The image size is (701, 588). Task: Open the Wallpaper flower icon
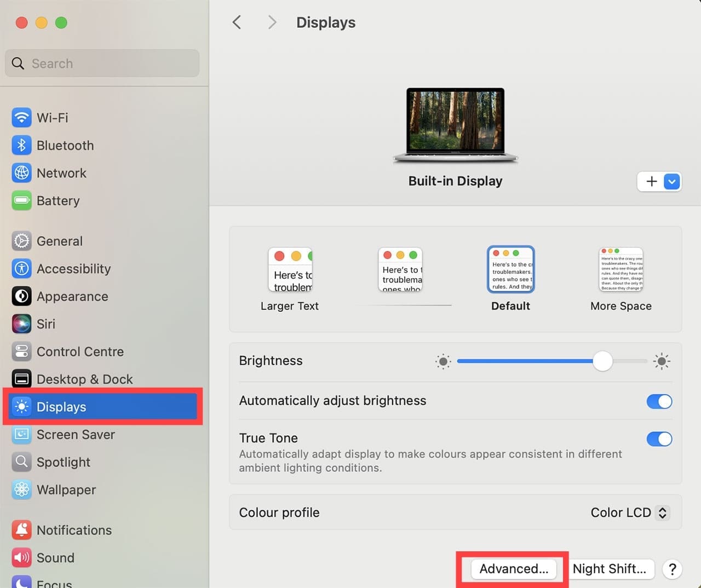[x=21, y=489]
